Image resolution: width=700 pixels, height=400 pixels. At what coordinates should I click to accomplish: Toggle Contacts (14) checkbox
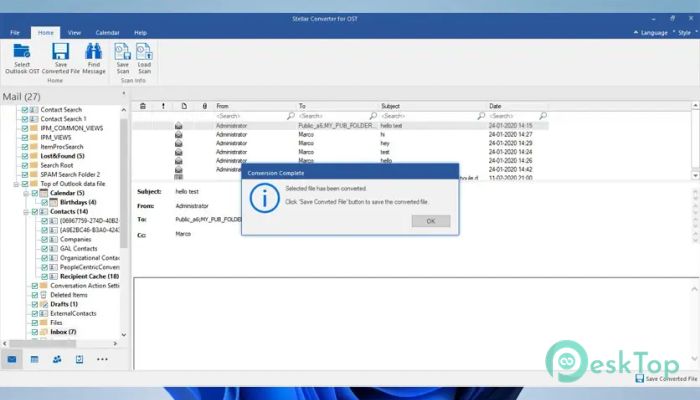tap(35, 212)
